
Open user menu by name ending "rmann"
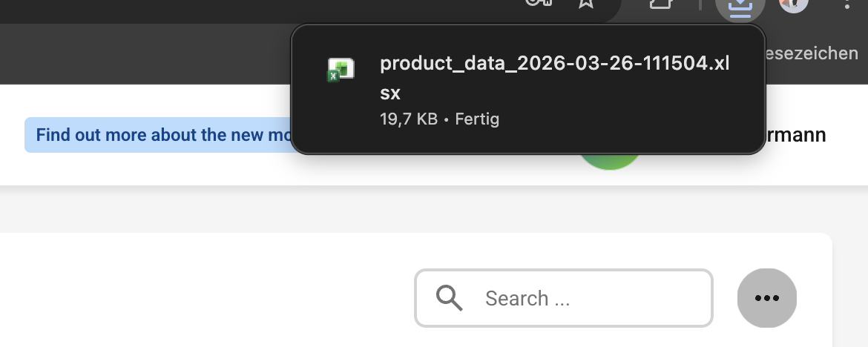(796, 135)
